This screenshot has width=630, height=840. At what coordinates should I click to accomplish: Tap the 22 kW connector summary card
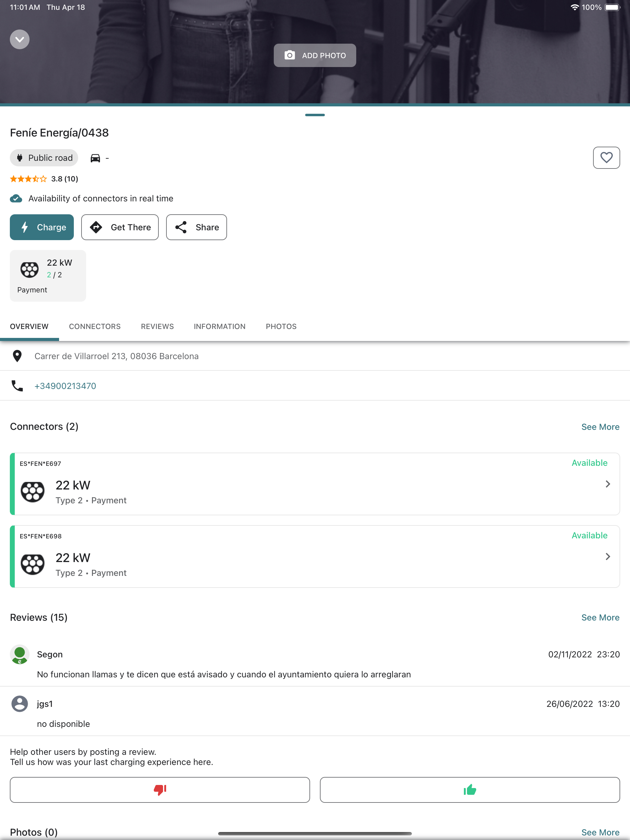tap(48, 275)
